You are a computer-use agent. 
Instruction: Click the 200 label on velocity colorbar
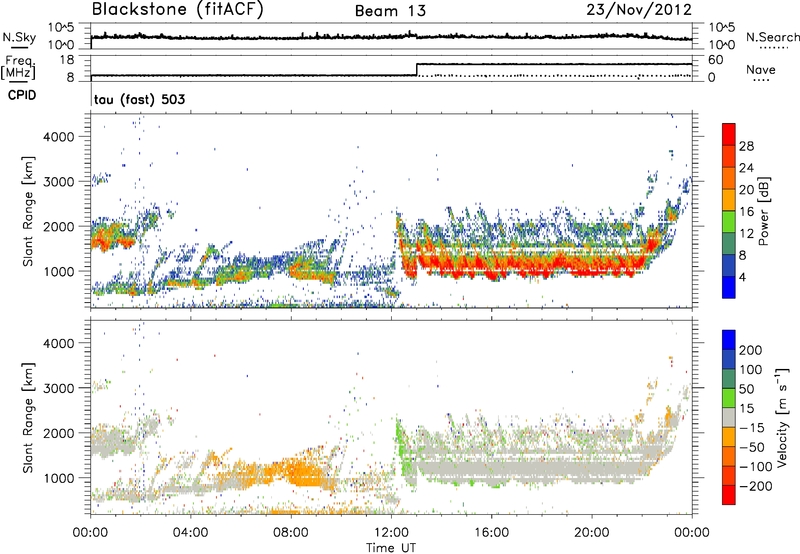751,350
